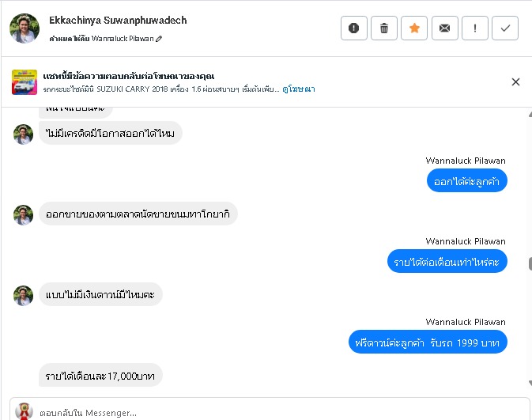Click the 'ฟรีดาวน์ค่ะลูกค้า รับรถ 1999 บาท' bubble
The image size is (532, 420).
coord(427,342)
